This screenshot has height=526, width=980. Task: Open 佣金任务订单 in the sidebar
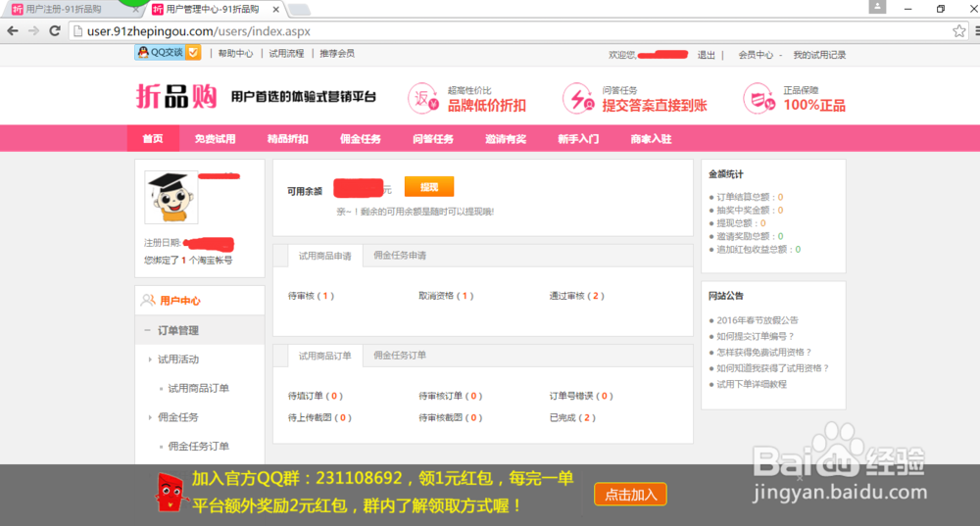click(198, 446)
